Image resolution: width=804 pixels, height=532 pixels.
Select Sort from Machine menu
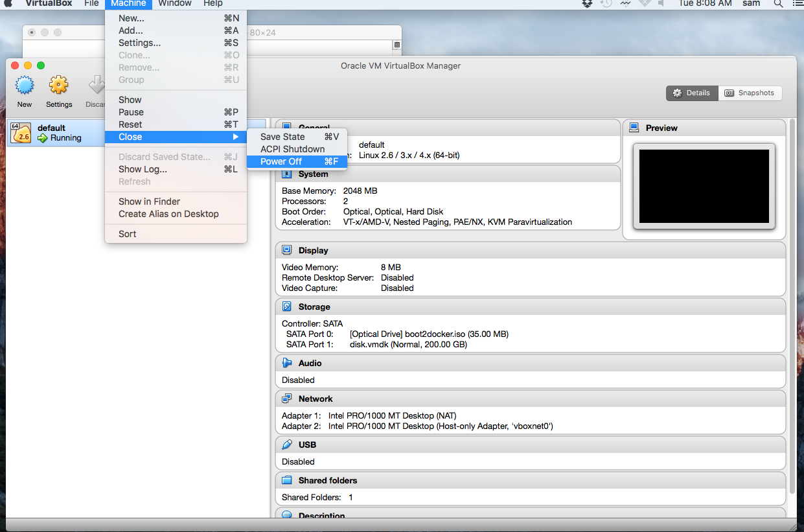pyautogui.click(x=176, y=234)
